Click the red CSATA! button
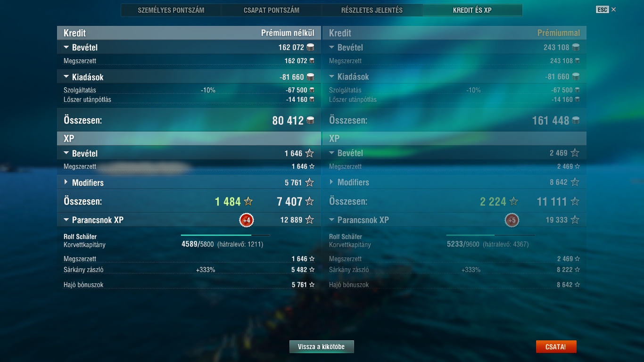 (556, 347)
